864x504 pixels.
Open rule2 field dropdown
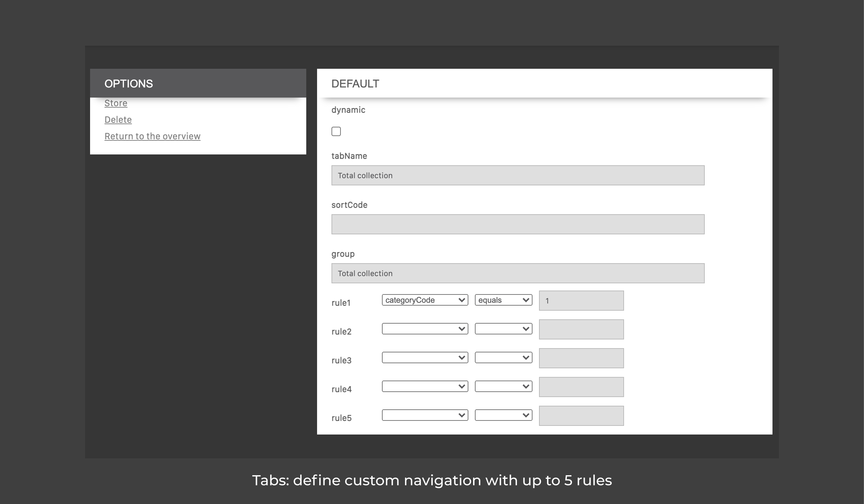coord(425,329)
